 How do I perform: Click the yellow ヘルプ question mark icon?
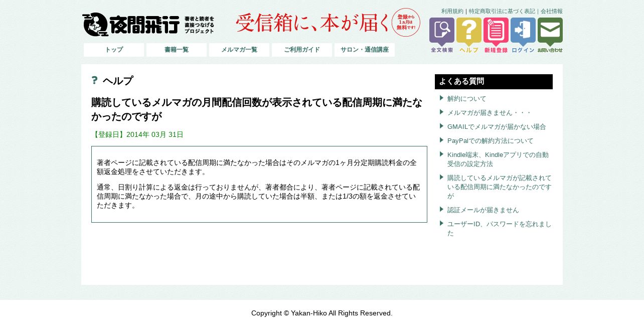(469, 35)
